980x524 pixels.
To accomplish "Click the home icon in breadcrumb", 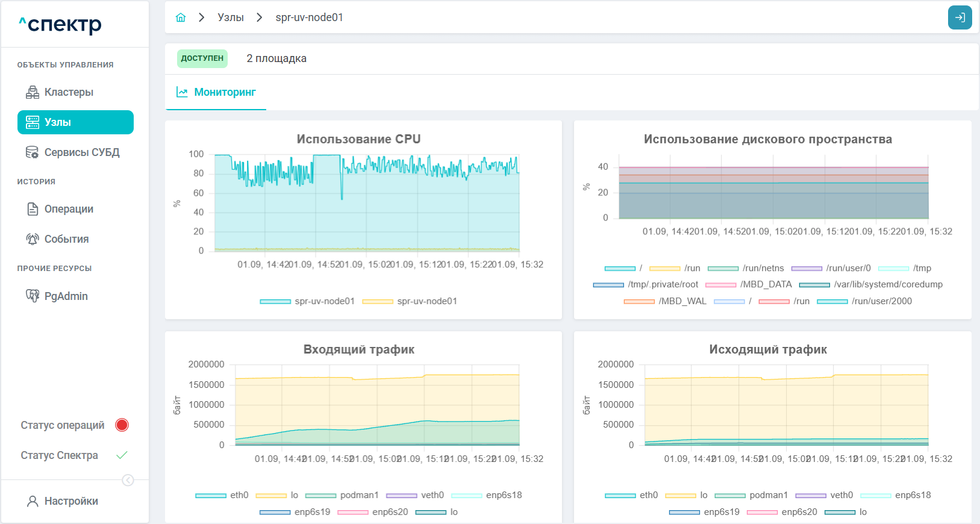I will (181, 17).
